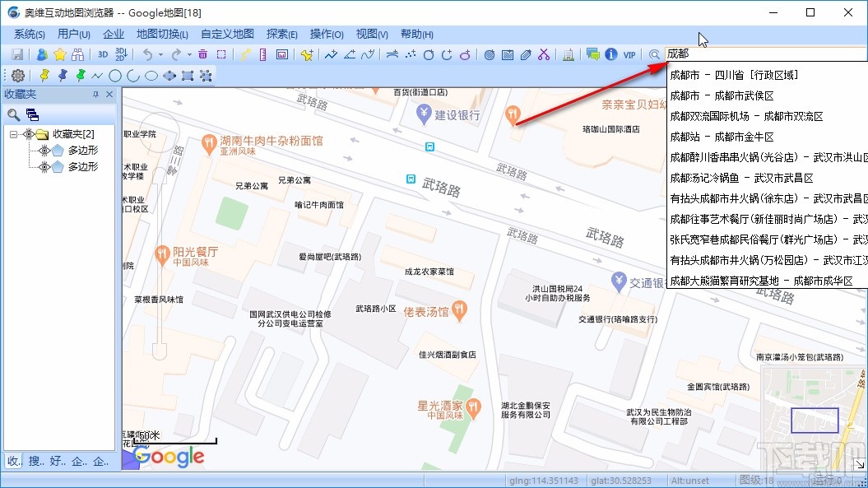Select the 3D view toolbar icon
The image size is (868, 488).
point(102,53)
